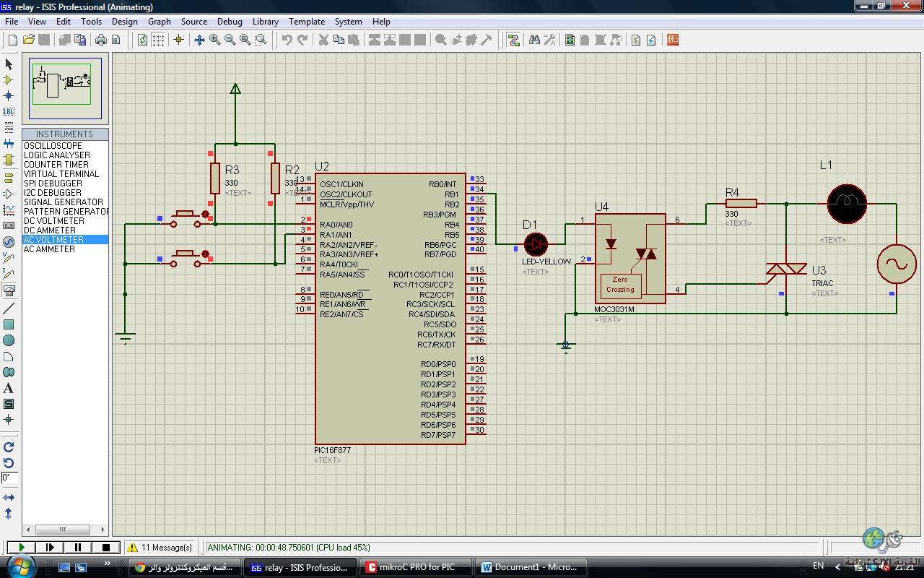Save the current design
This screenshot has width=924, height=578.
tap(44, 40)
